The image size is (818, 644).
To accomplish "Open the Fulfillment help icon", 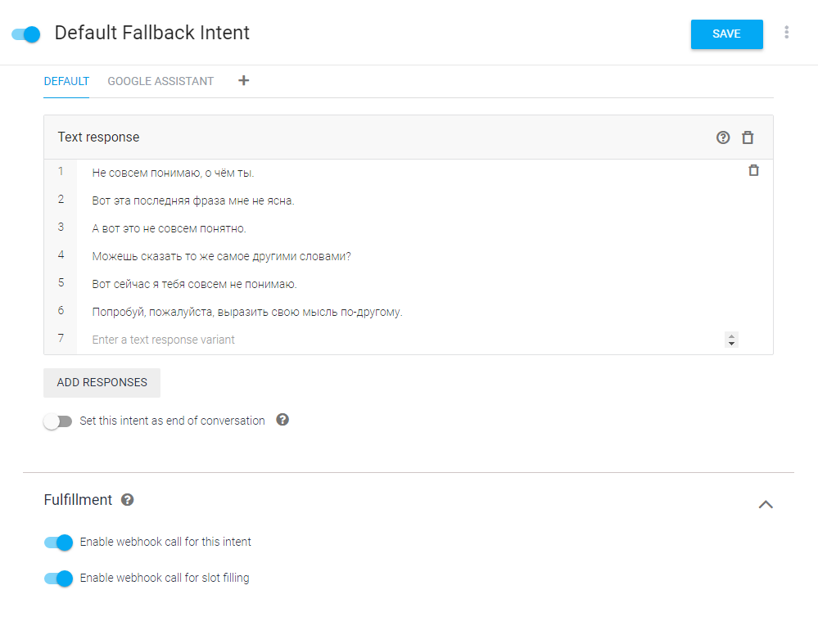I will [x=128, y=500].
